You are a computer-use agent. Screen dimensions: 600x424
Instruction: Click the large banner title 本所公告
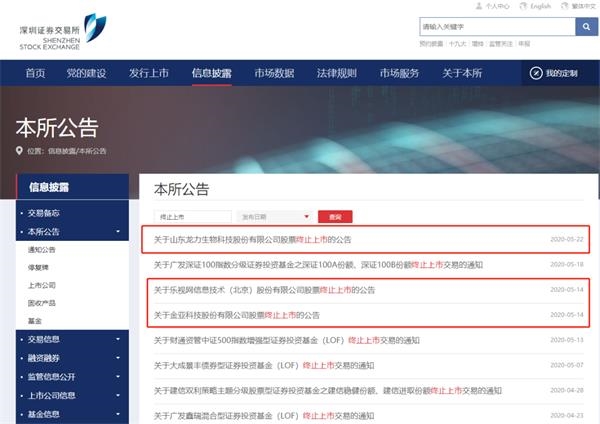57,127
